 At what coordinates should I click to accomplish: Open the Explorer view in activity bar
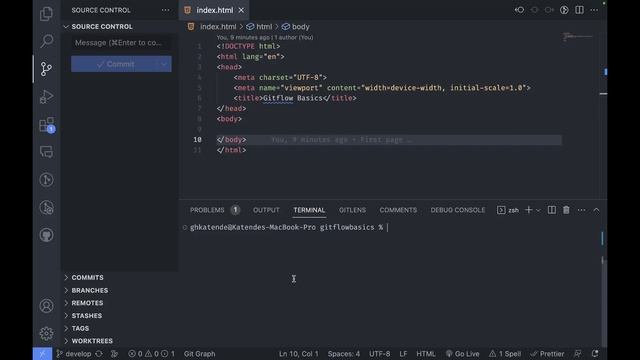(x=46, y=14)
